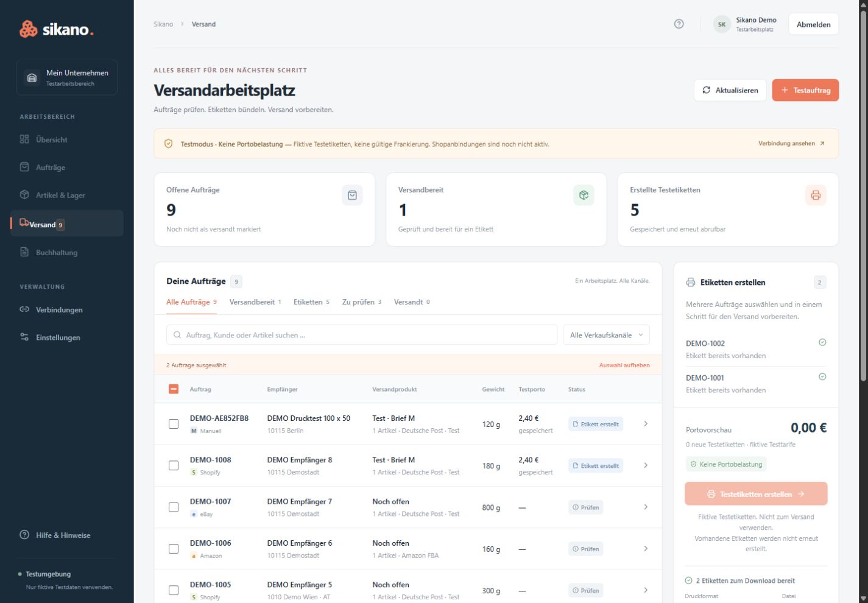Open Verbindungen link icon in sidebar
The image size is (868, 603).
pyautogui.click(x=24, y=309)
